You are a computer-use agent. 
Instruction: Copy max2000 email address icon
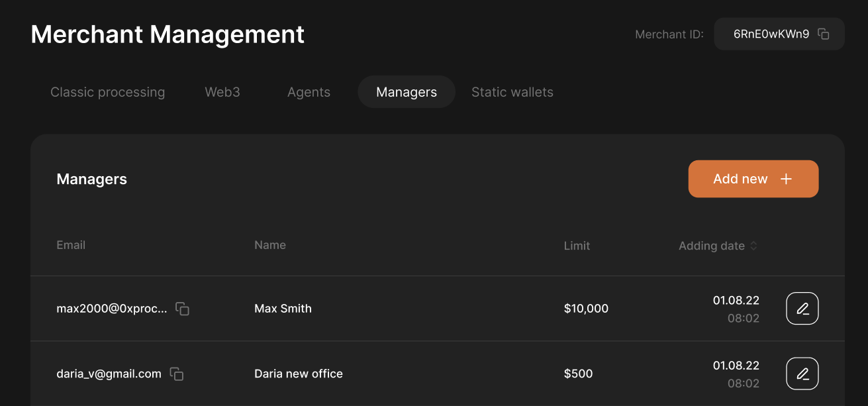tap(182, 309)
